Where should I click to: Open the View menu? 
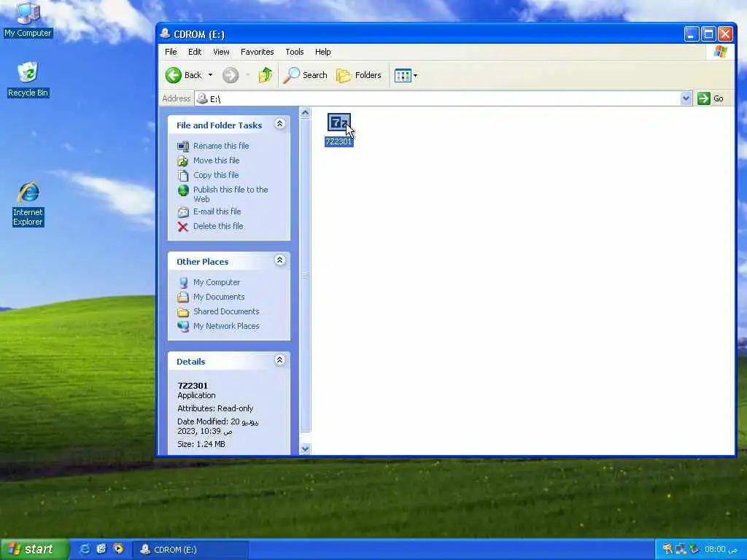click(x=221, y=52)
